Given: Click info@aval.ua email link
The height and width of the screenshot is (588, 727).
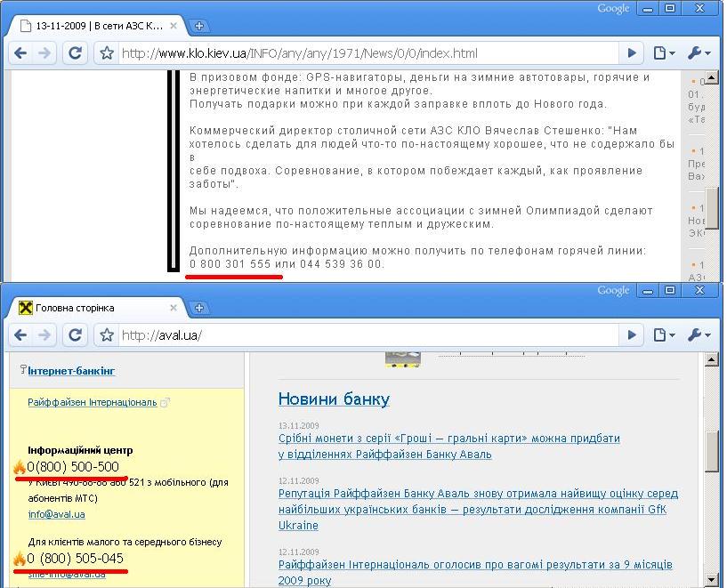Looking at the screenshot, I should point(57,514).
